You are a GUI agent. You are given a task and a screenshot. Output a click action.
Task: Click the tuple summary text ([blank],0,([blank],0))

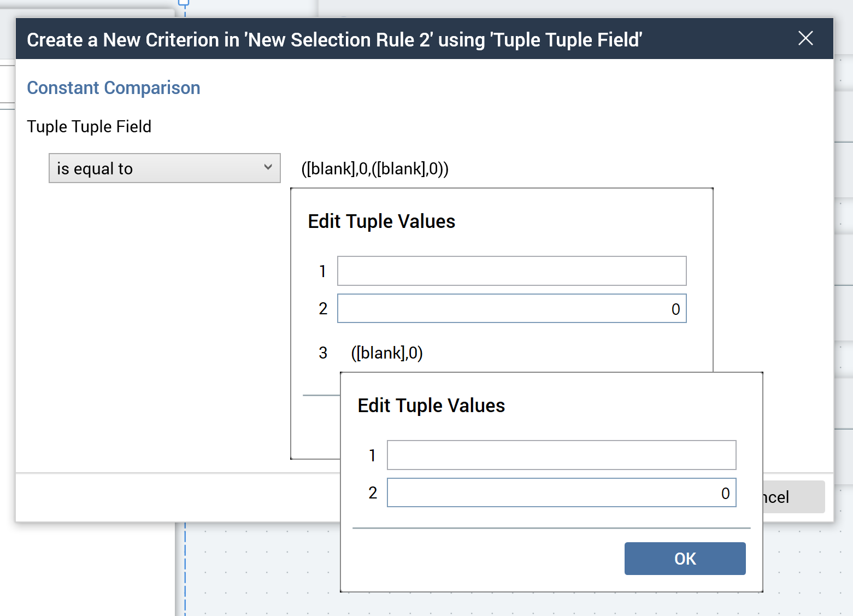(375, 169)
